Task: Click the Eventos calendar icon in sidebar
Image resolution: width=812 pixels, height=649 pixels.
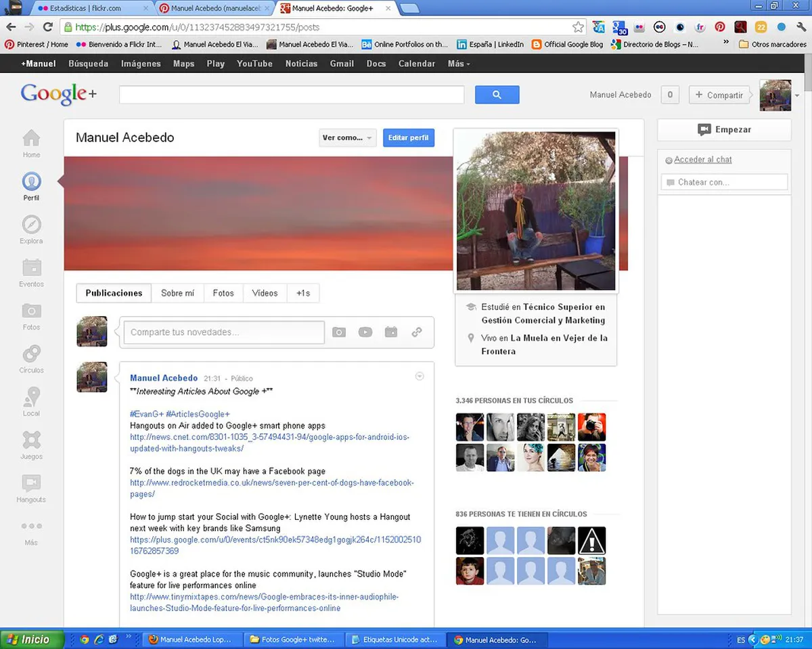Action: 31,267
